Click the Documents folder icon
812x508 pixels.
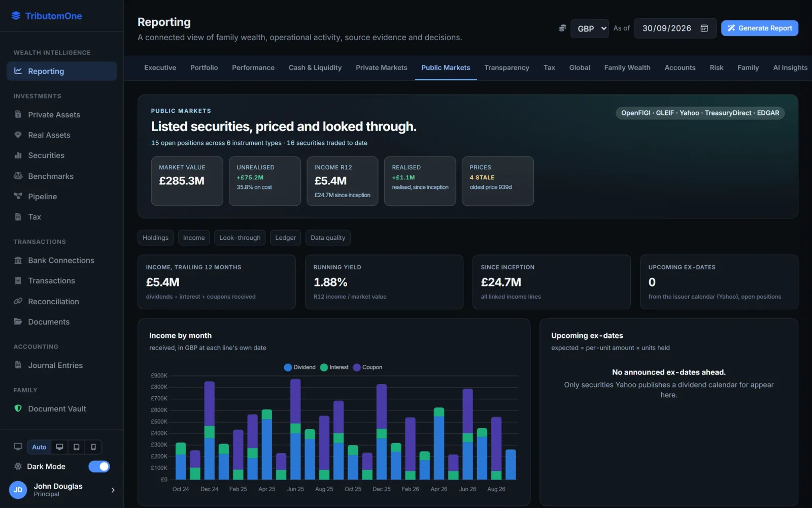click(x=18, y=322)
